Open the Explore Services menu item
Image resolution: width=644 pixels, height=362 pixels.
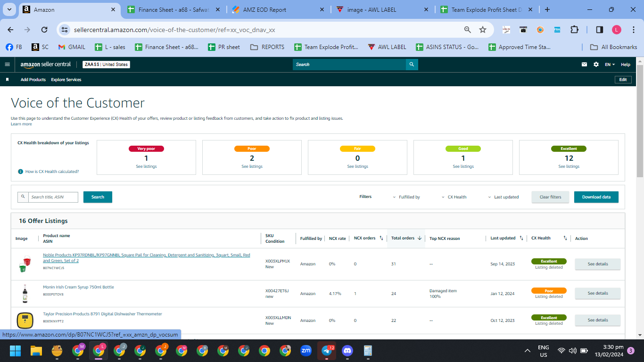coord(66,80)
